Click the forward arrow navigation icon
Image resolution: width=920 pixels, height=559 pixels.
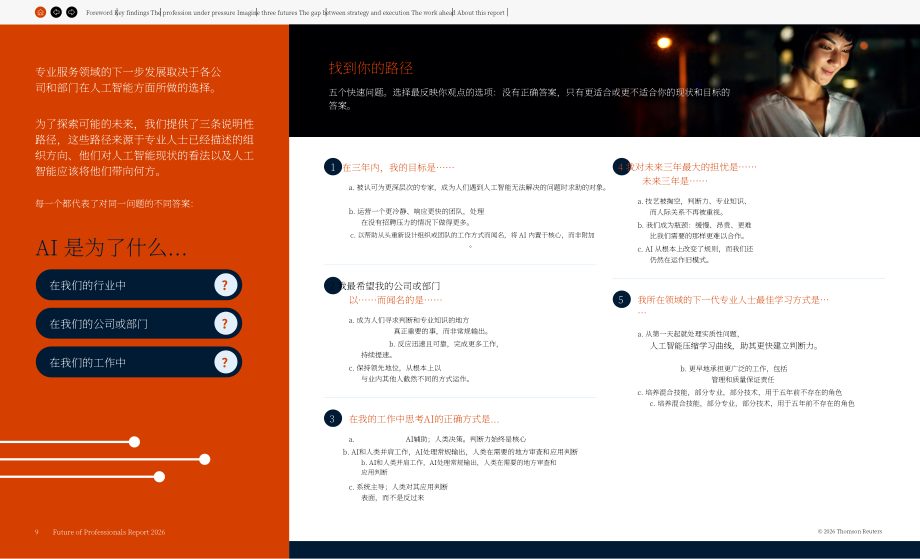72,12
